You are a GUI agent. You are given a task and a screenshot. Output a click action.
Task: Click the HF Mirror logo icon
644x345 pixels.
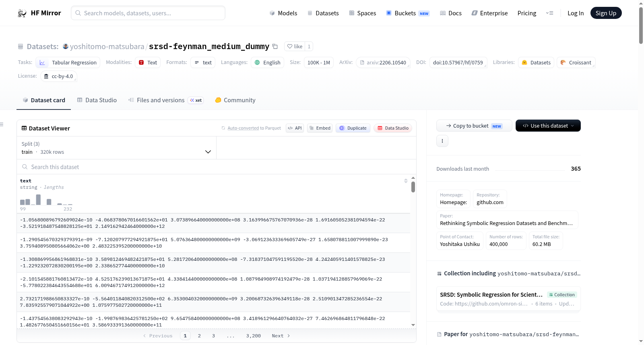pyautogui.click(x=22, y=13)
